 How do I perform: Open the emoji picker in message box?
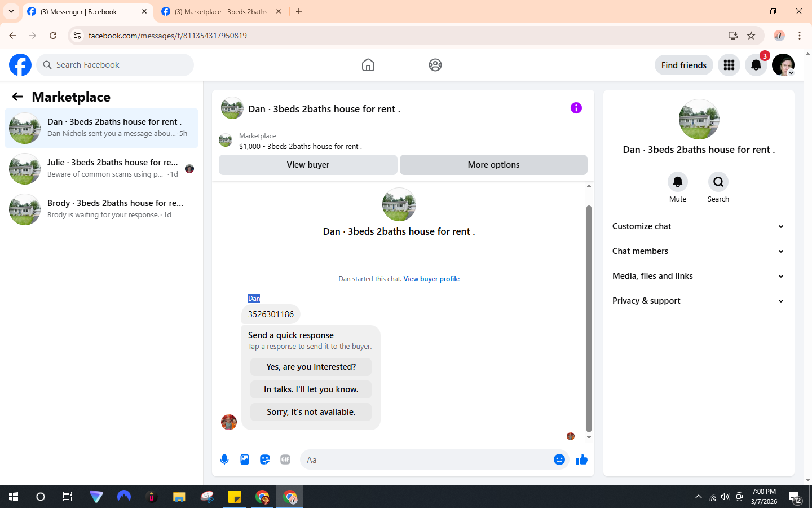559,459
